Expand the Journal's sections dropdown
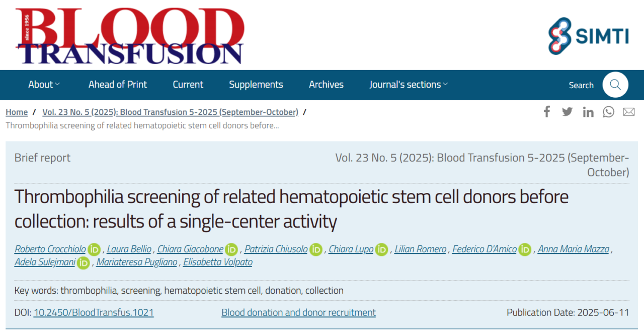The height and width of the screenshot is (333, 644). [408, 85]
